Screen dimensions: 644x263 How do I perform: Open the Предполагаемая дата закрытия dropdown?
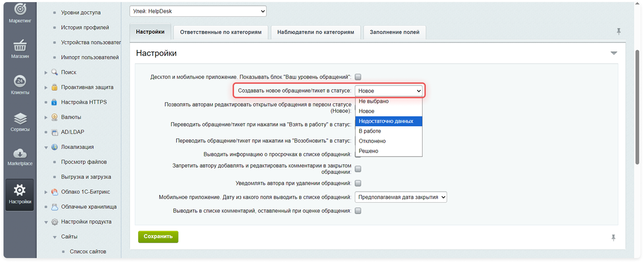(x=400, y=197)
